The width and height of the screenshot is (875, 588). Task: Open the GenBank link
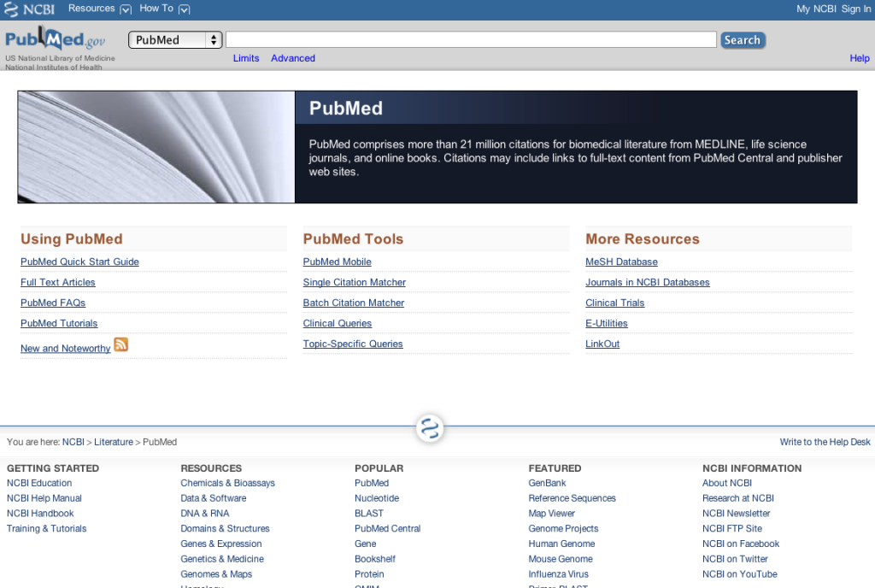click(x=547, y=483)
